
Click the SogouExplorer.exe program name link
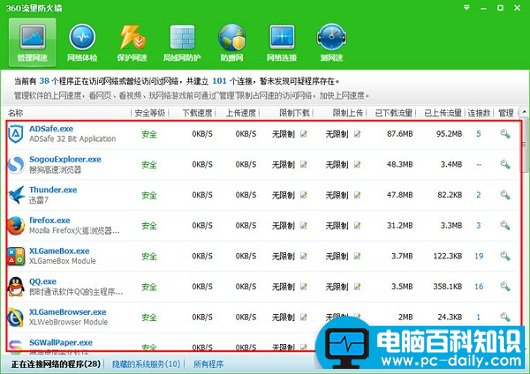pyautogui.click(x=65, y=159)
